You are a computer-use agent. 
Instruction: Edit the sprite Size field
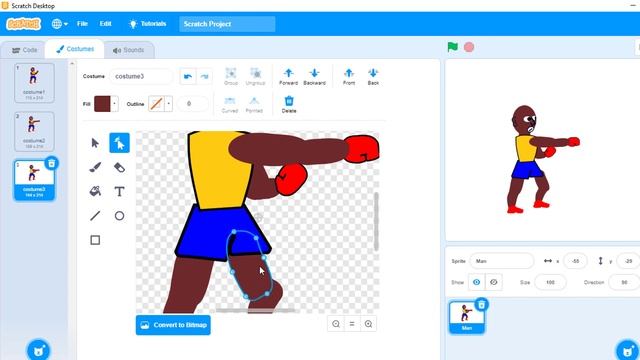pos(550,282)
